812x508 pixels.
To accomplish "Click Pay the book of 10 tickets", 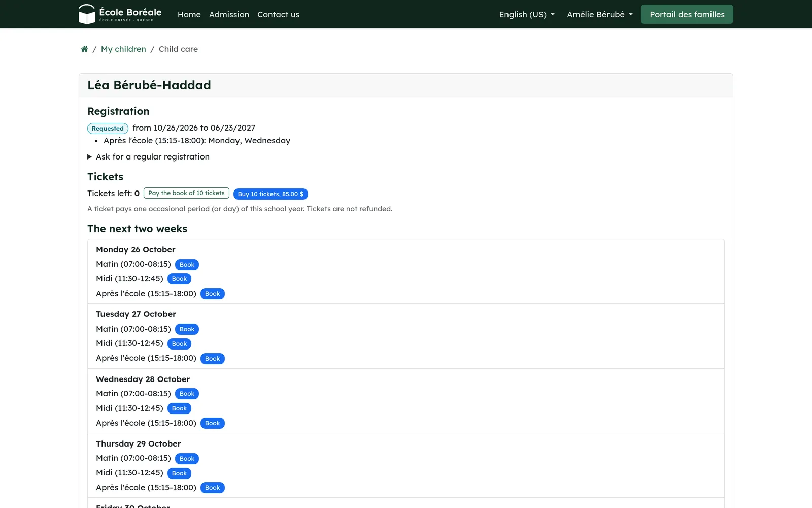I will pyautogui.click(x=186, y=193).
